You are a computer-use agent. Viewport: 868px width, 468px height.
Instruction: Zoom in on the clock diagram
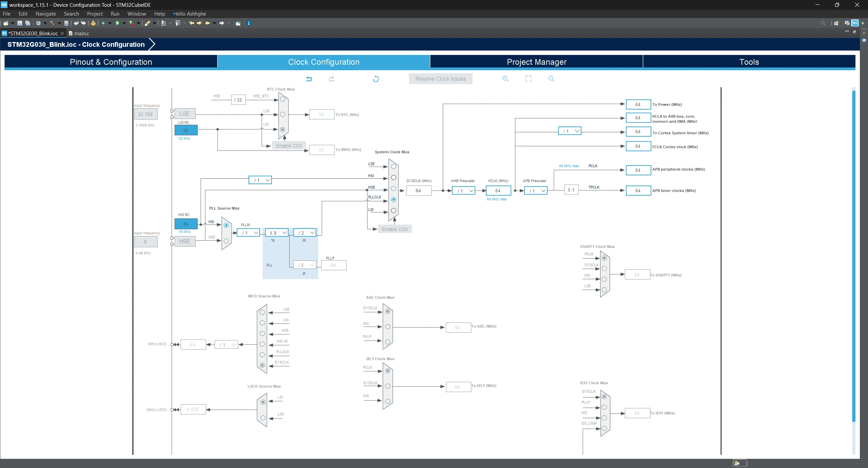click(505, 79)
